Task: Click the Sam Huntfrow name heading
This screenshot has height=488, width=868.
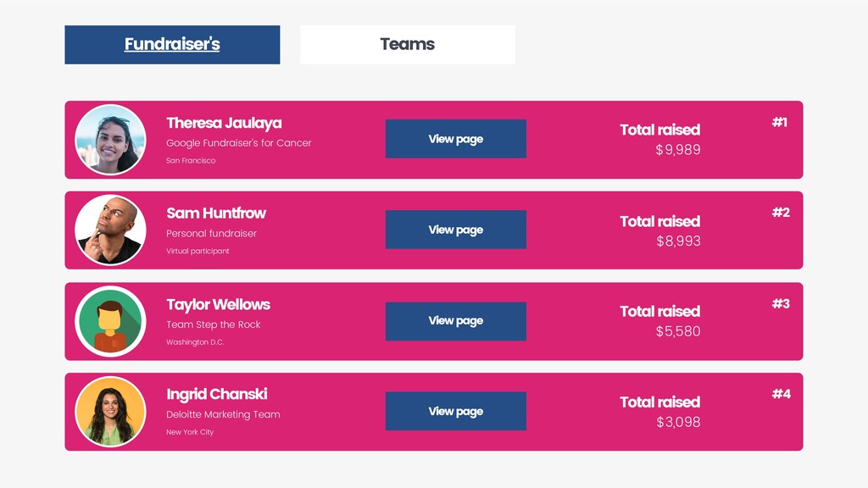Action: (216, 213)
